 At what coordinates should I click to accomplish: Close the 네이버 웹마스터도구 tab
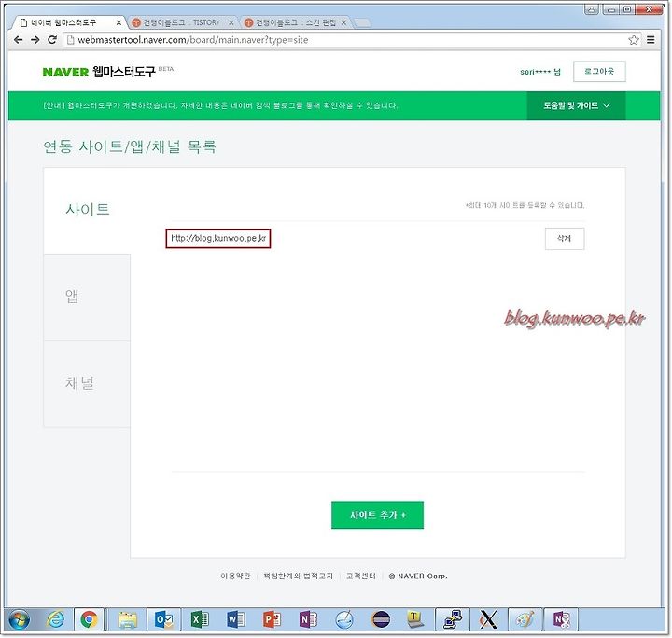coord(119,22)
